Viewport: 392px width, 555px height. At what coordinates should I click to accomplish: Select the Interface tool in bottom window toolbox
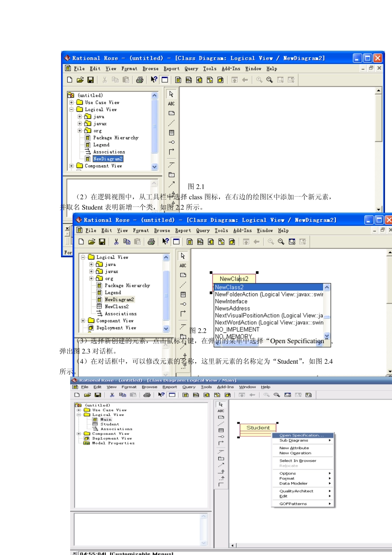click(221, 436)
